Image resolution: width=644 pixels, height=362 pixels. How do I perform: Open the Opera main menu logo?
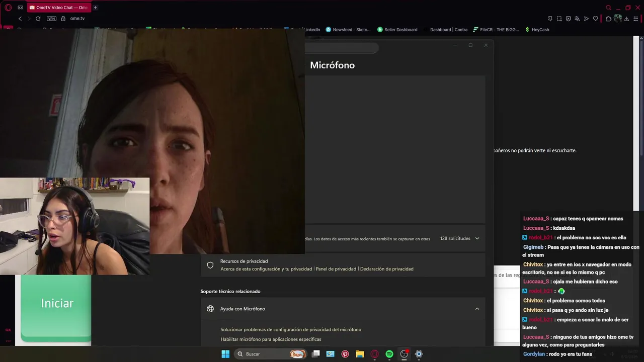point(8,8)
